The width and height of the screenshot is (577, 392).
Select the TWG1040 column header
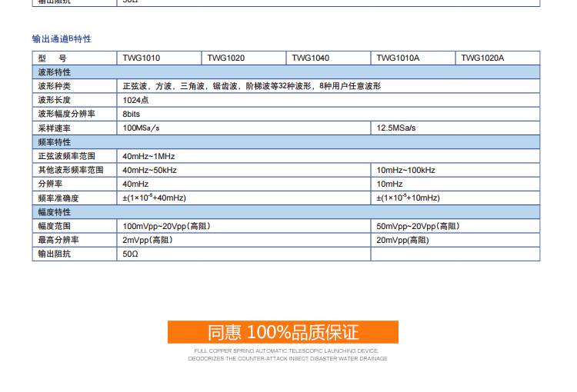point(311,58)
